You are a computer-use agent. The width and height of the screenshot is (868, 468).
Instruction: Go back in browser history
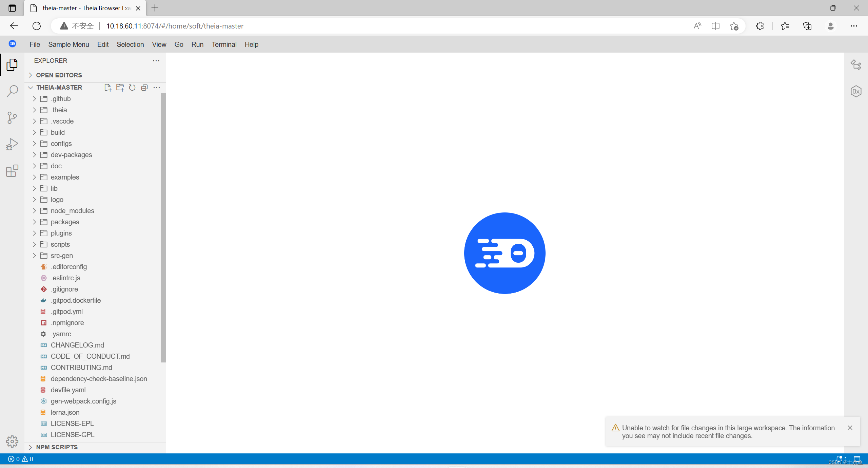click(x=14, y=26)
